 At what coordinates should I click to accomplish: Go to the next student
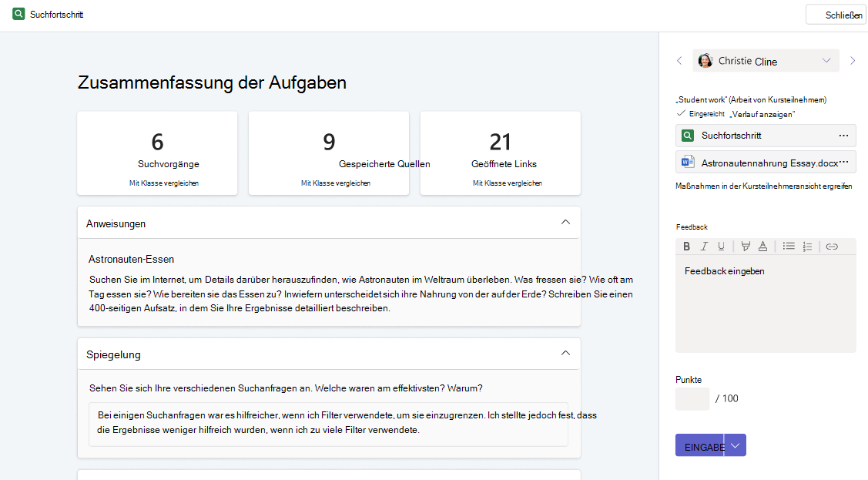[853, 61]
